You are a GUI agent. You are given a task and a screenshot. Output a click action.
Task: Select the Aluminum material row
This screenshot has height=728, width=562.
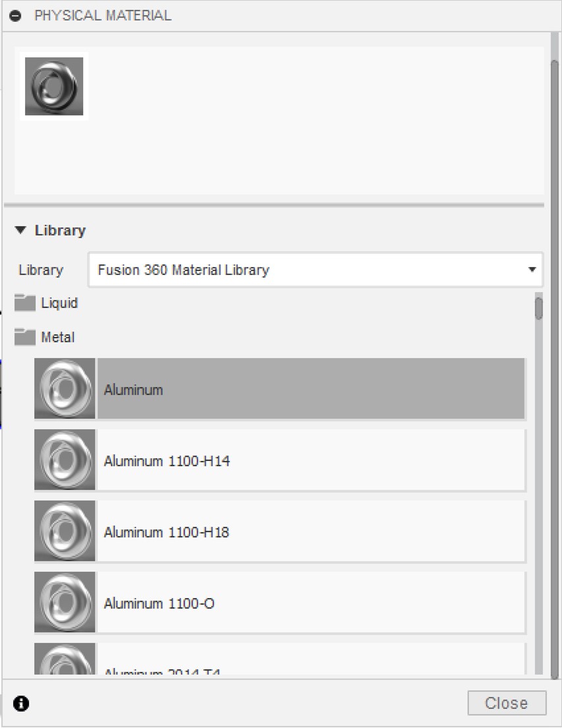point(310,389)
